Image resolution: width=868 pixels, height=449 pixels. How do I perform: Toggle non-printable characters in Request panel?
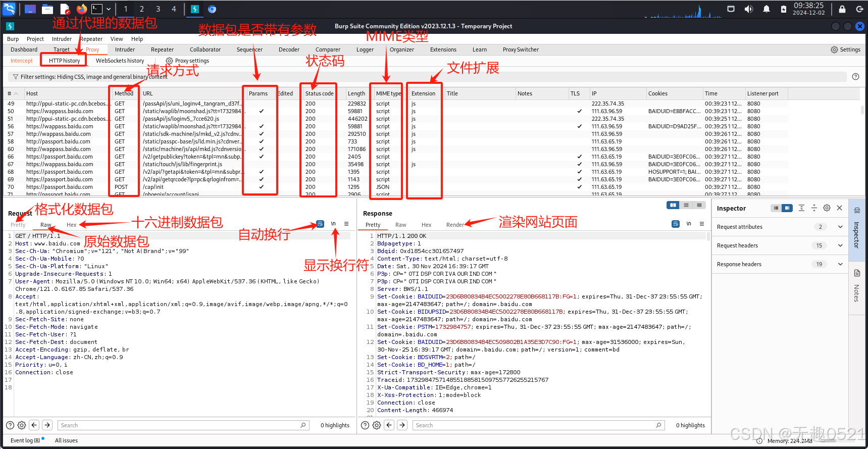tap(333, 224)
